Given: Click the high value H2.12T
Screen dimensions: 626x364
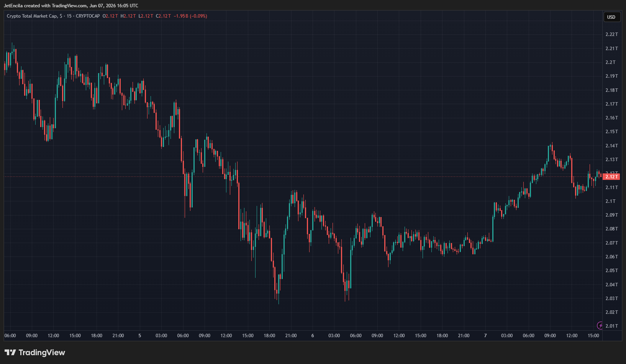Looking at the screenshot, I should [x=128, y=16].
